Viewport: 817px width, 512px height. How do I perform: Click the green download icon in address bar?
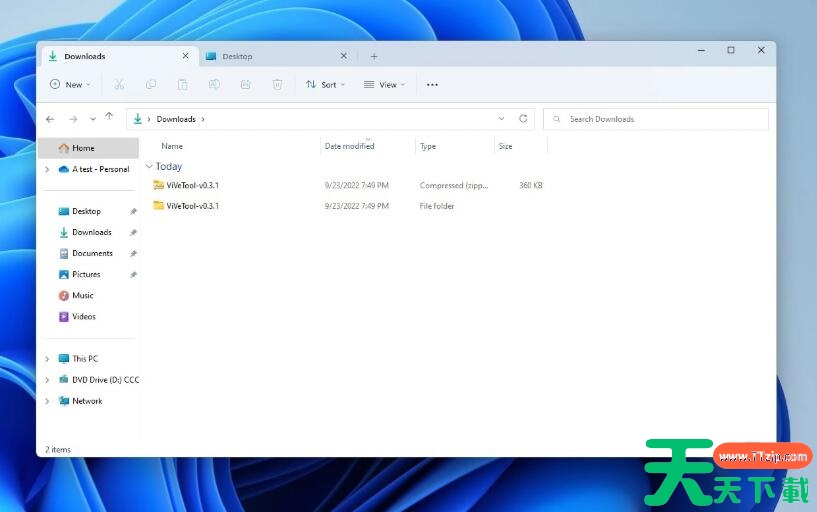[138, 119]
